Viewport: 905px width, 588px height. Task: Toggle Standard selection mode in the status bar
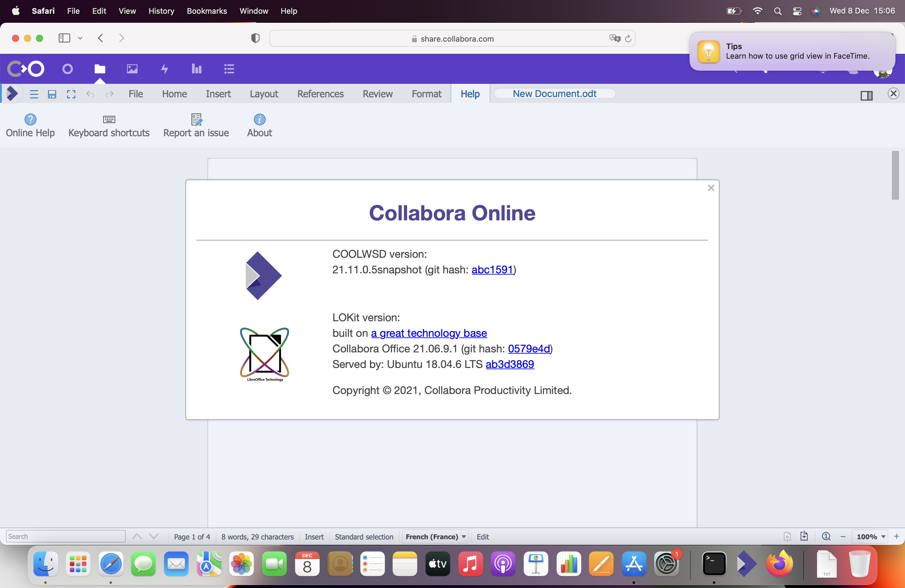click(x=364, y=537)
